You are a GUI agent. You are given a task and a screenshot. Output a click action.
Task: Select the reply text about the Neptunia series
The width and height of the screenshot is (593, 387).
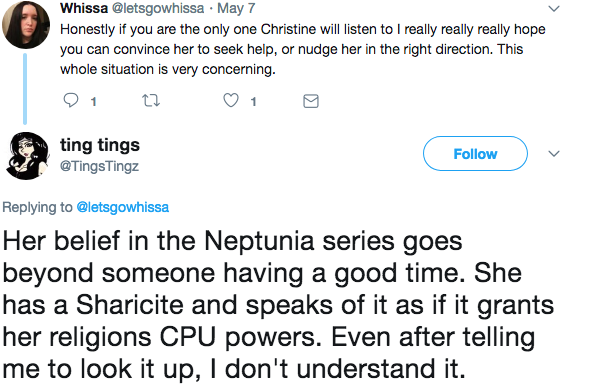click(278, 305)
